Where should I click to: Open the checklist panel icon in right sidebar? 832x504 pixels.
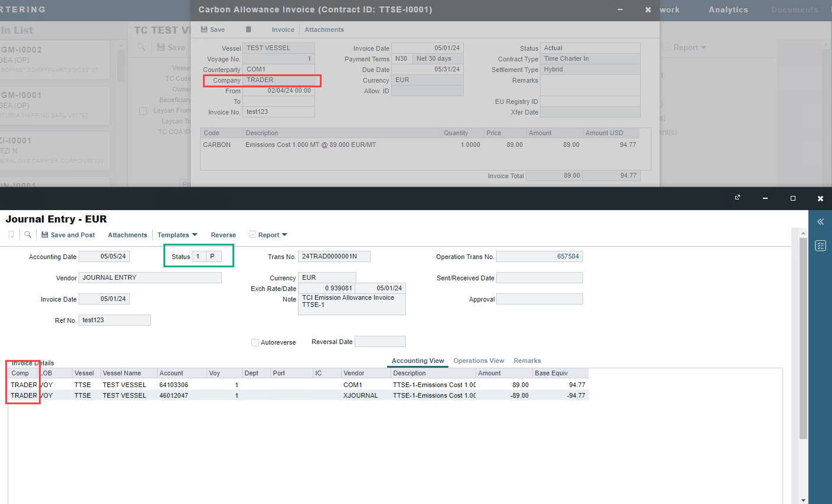coord(820,246)
